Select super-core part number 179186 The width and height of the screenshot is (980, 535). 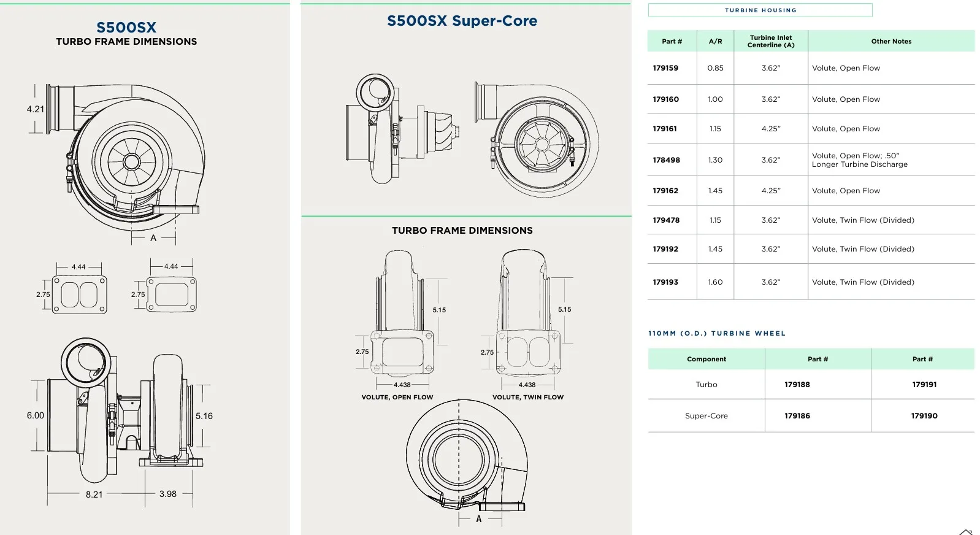point(797,416)
